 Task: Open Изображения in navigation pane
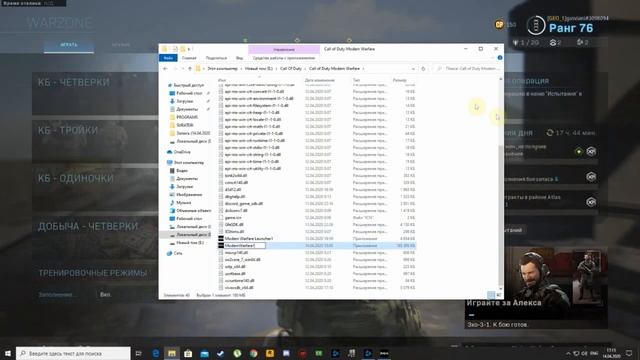pyautogui.click(x=189, y=195)
